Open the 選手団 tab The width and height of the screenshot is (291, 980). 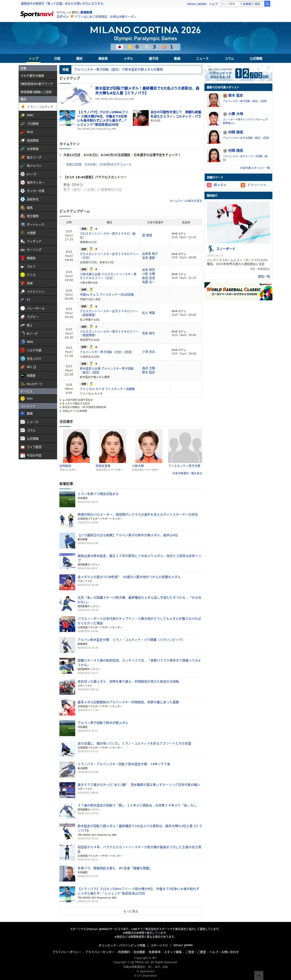point(153,59)
